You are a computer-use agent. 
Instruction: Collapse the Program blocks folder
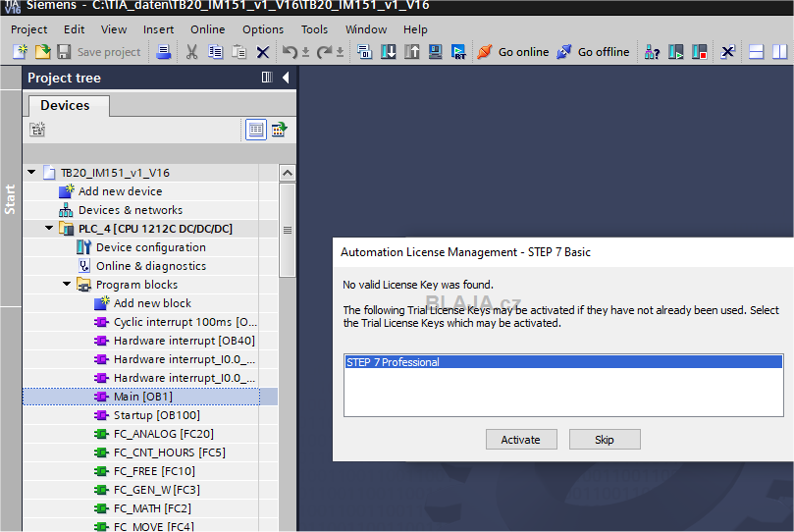(67, 284)
